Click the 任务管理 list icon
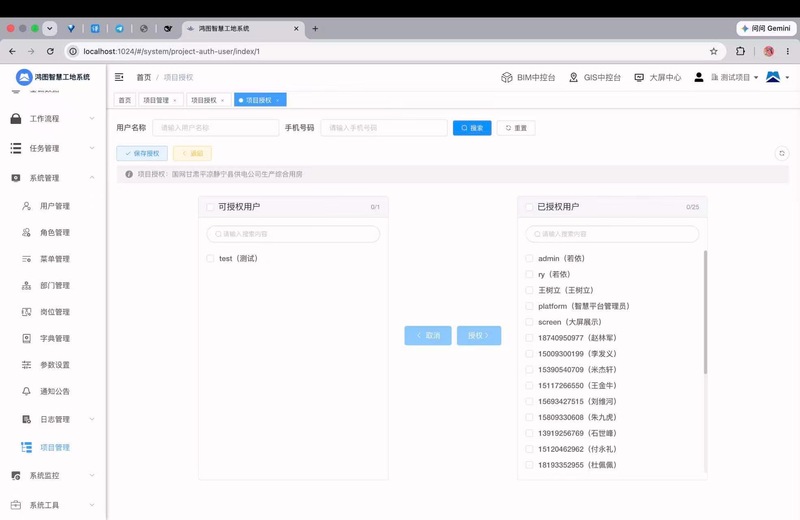This screenshot has width=800, height=520. pos(16,148)
